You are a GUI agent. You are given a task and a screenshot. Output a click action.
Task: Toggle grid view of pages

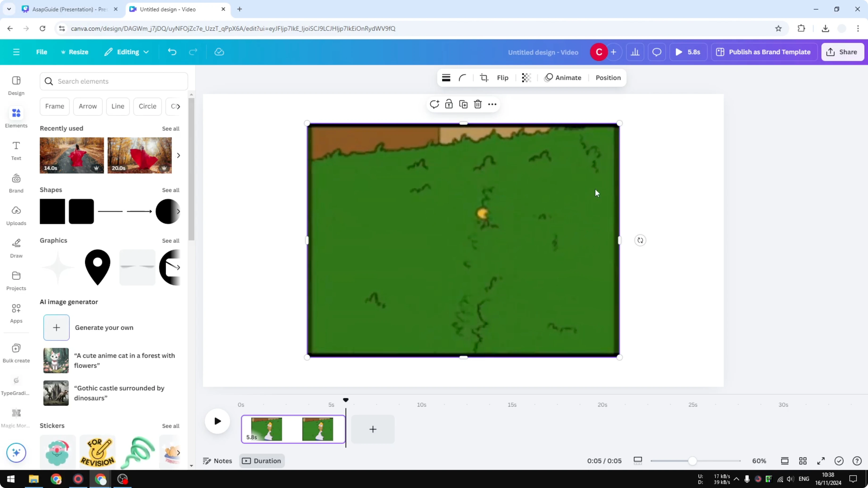point(803,461)
